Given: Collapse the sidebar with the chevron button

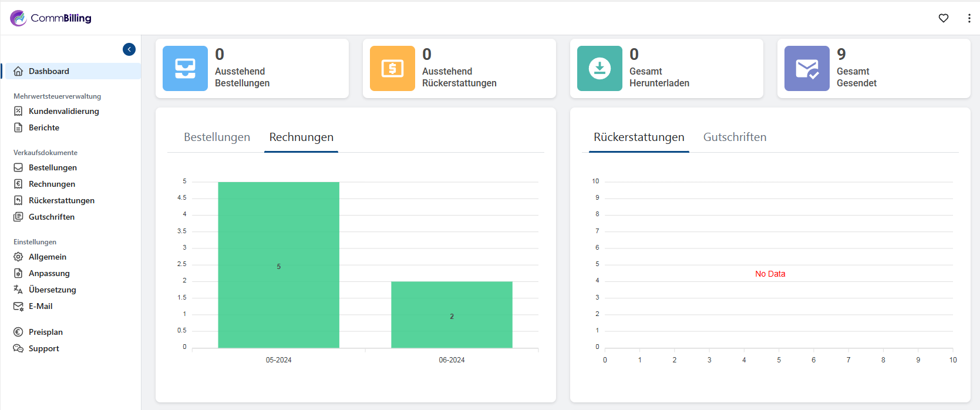Looking at the screenshot, I should point(129,49).
